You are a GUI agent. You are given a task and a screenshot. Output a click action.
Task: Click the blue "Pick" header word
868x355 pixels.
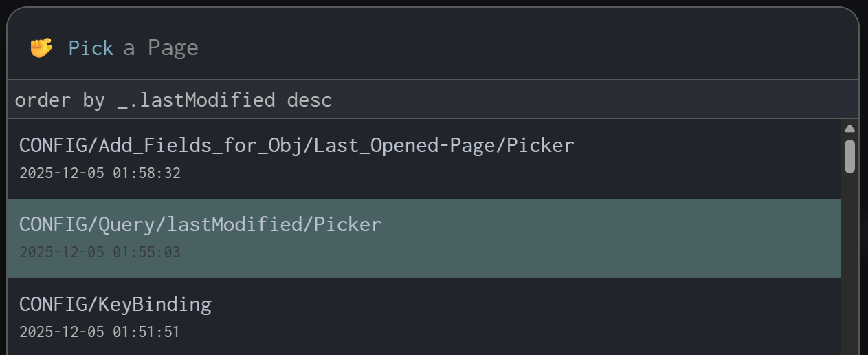point(91,48)
